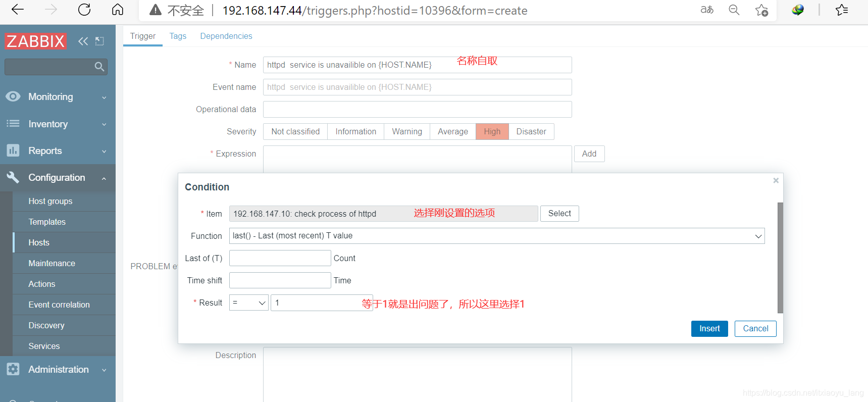
Task: Switch to the Dependencies tab
Action: [x=226, y=36]
